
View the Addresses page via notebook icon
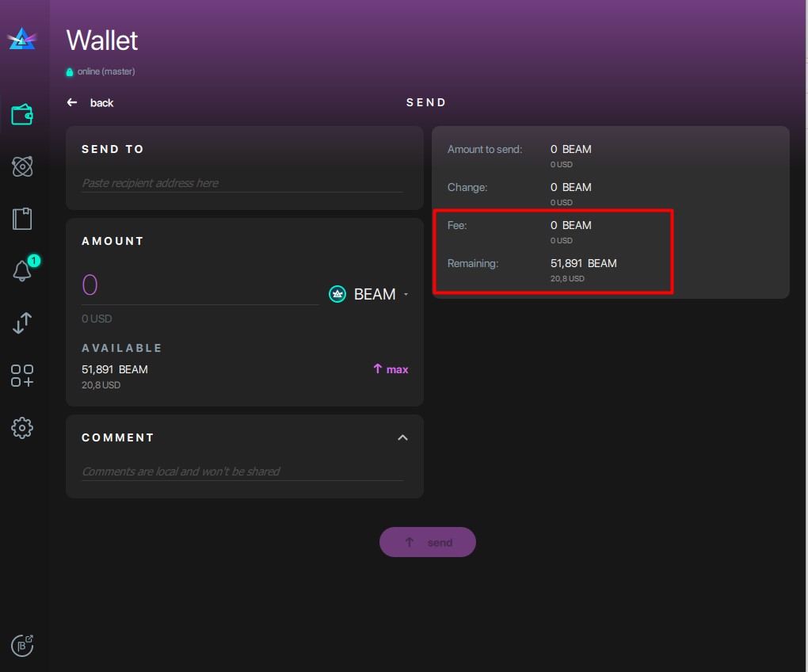pyautogui.click(x=22, y=218)
